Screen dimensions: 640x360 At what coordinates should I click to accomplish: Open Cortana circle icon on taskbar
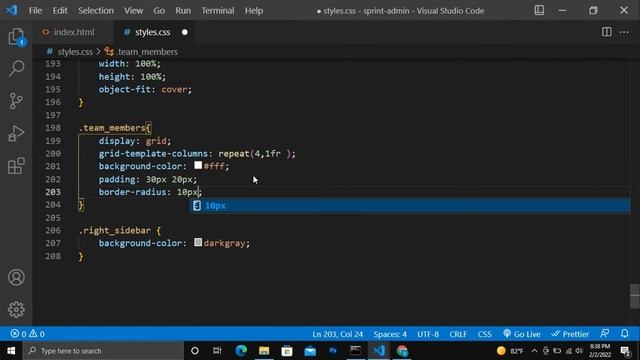[x=195, y=351]
